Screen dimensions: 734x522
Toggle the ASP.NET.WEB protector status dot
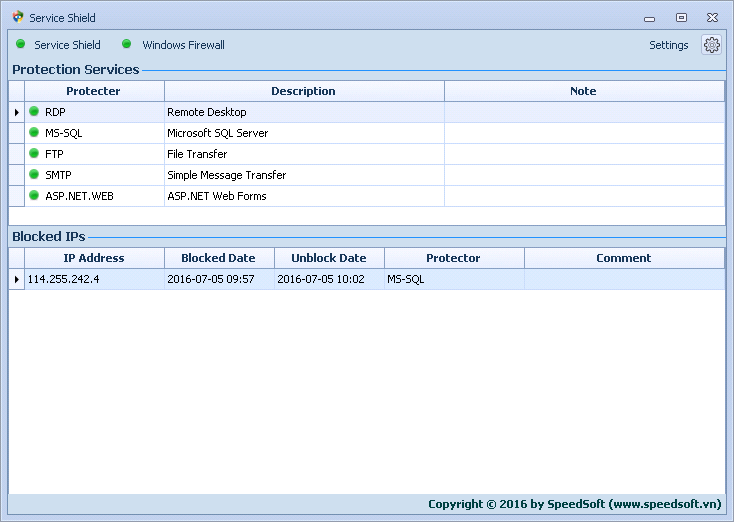34,195
